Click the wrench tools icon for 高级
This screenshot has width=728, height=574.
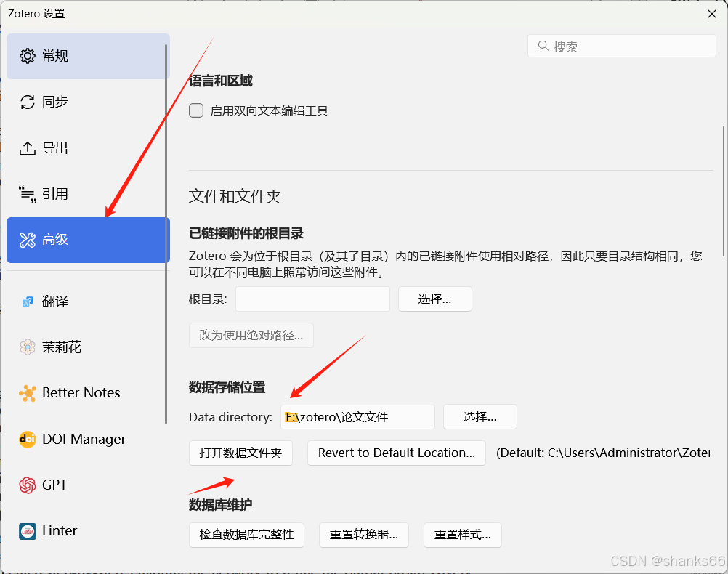point(28,240)
